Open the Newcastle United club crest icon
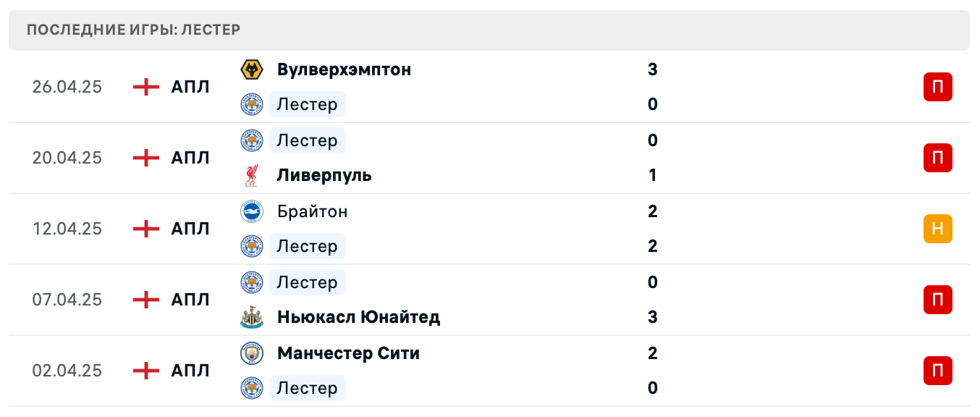Image resolution: width=980 pixels, height=417 pixels. click(251, 317)
